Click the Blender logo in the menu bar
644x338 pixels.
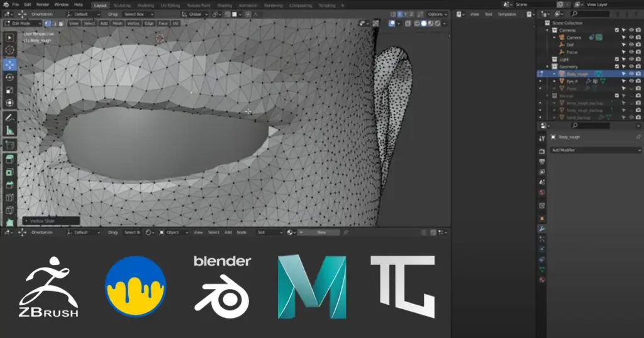[6, 4]
